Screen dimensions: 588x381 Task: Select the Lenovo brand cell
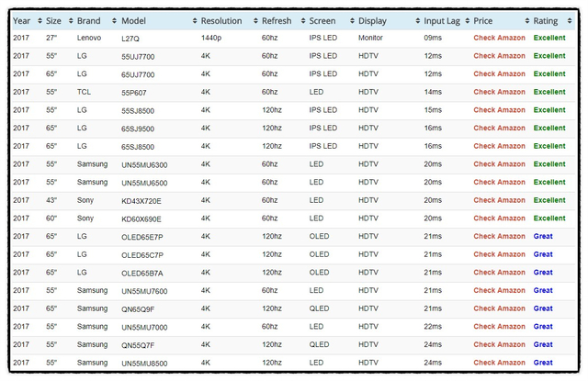89,38
